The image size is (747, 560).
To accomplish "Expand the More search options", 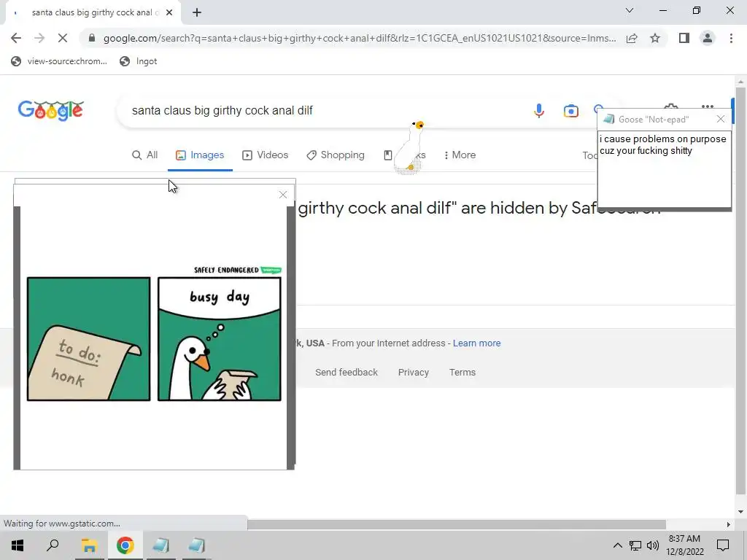I will [460, 155].
